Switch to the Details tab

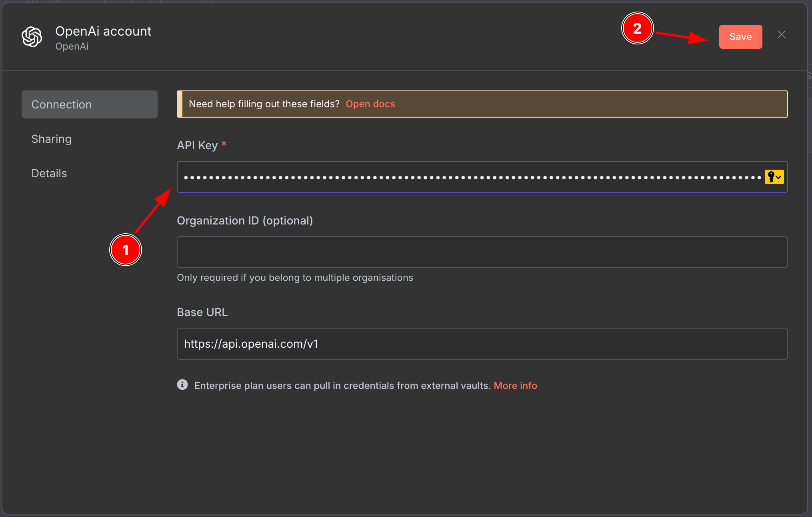49,173
